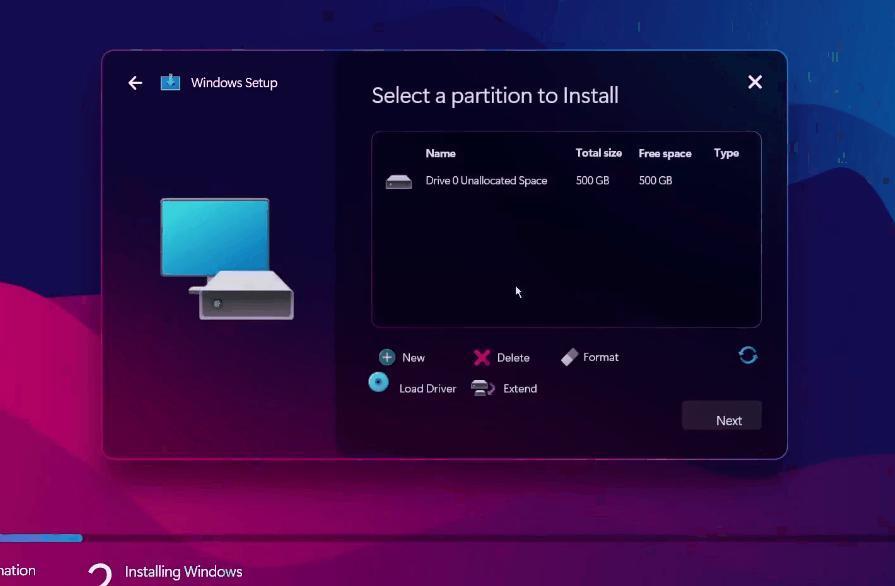
Task: Delete the selected partition via label
Action: click(513, 358)
